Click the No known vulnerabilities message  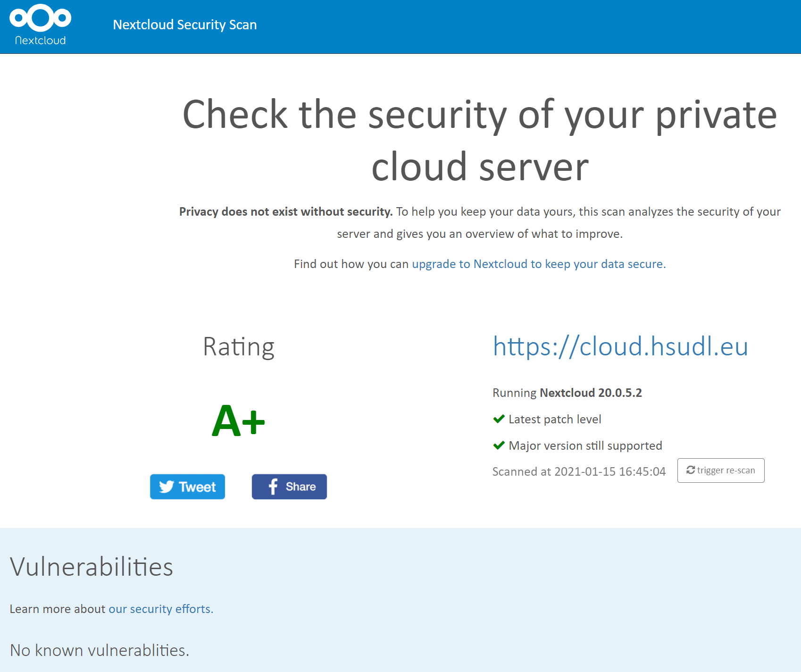(100, 650)
